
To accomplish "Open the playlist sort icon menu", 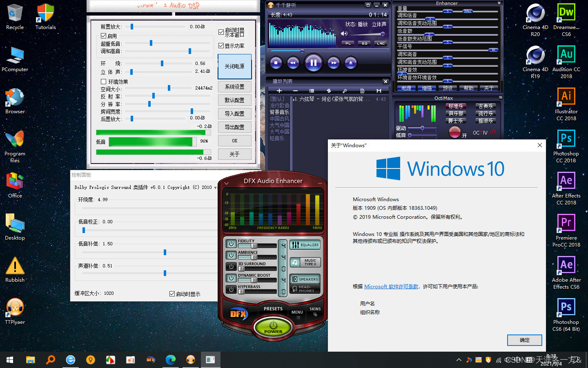I will [x=329, y=91].
